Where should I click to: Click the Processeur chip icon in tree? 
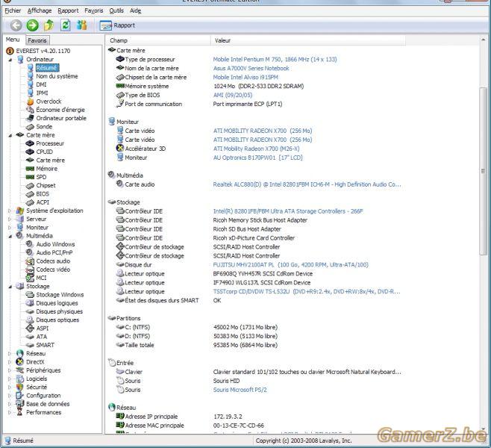[x=30, y=143]
